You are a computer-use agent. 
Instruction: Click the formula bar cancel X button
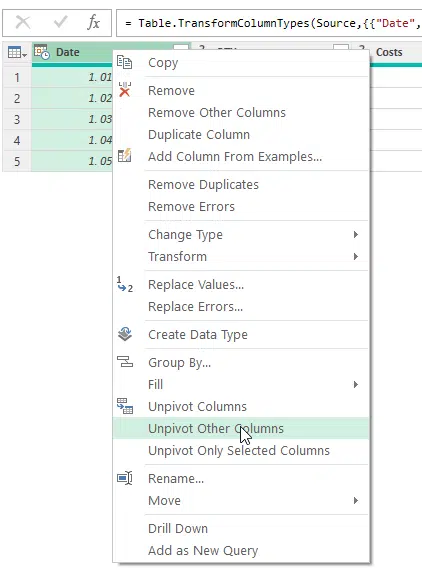(23, 23)
